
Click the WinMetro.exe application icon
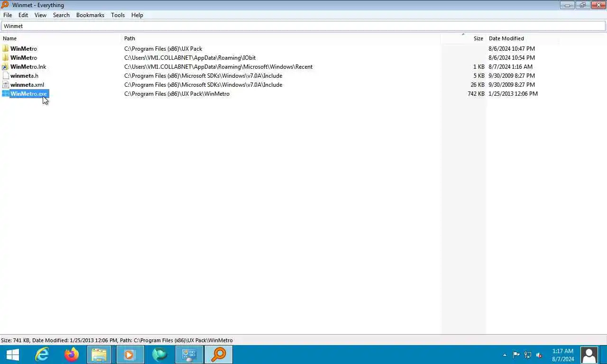6,94
